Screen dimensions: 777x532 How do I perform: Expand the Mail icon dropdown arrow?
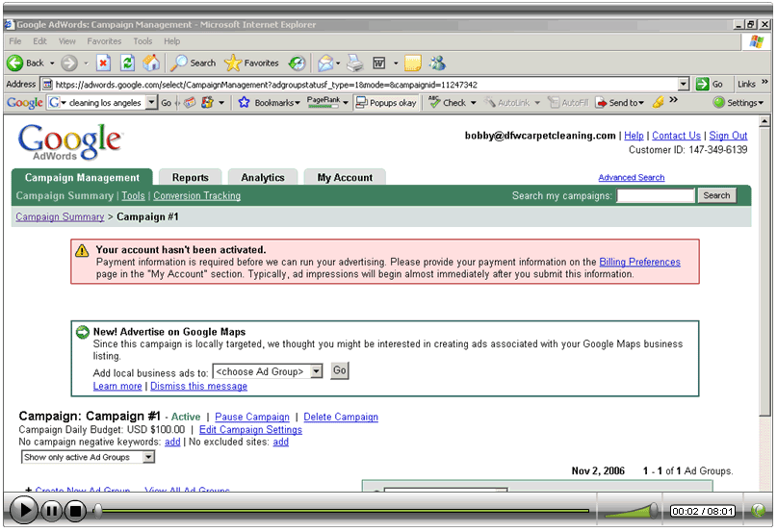(338, 63)
